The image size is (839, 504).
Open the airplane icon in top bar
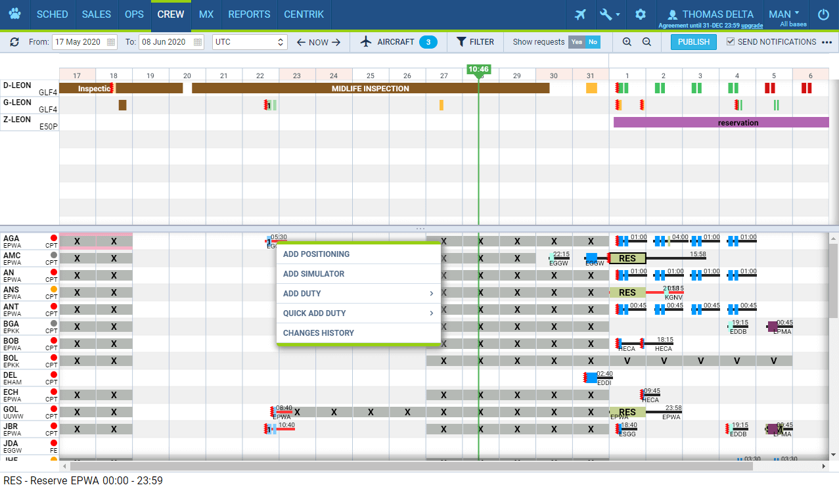click(x=580, y=14)
